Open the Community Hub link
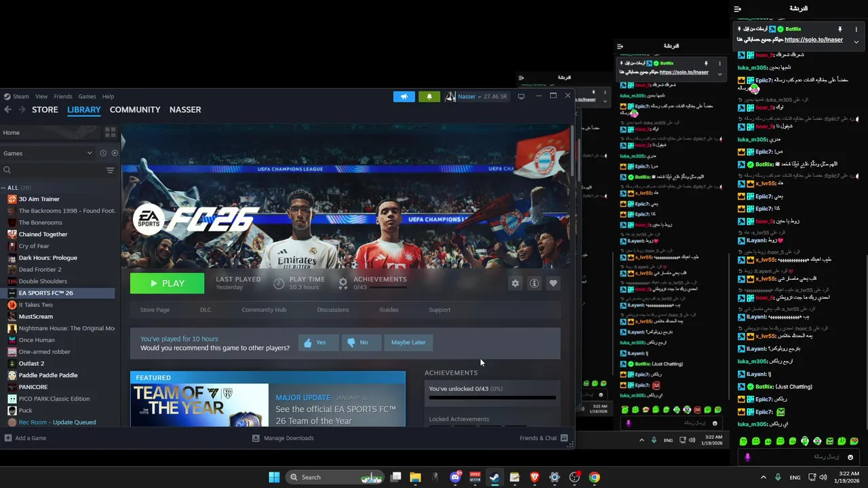This screenshot has height=488, width=868. coord(264,310)
